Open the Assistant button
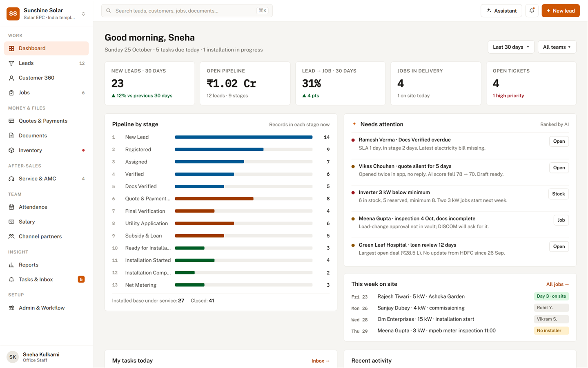588x368 pixels. pos(501,11)
